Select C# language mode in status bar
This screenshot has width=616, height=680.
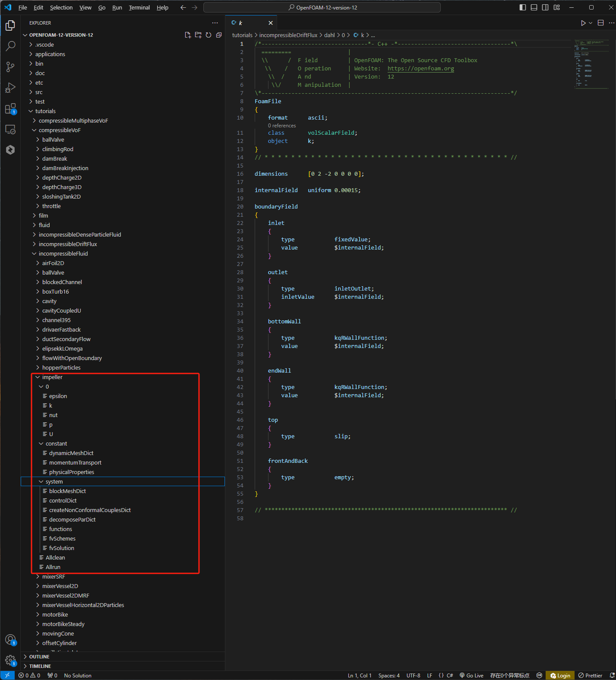450,676
